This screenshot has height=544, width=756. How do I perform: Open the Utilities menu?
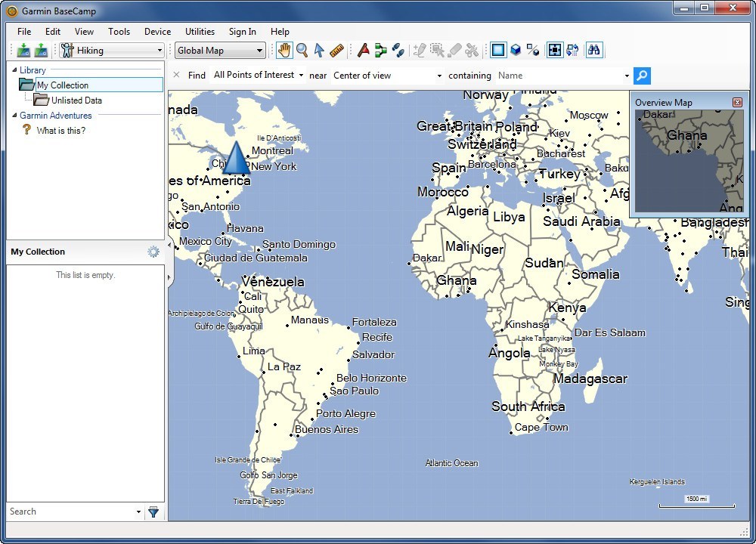click(200, 31)
